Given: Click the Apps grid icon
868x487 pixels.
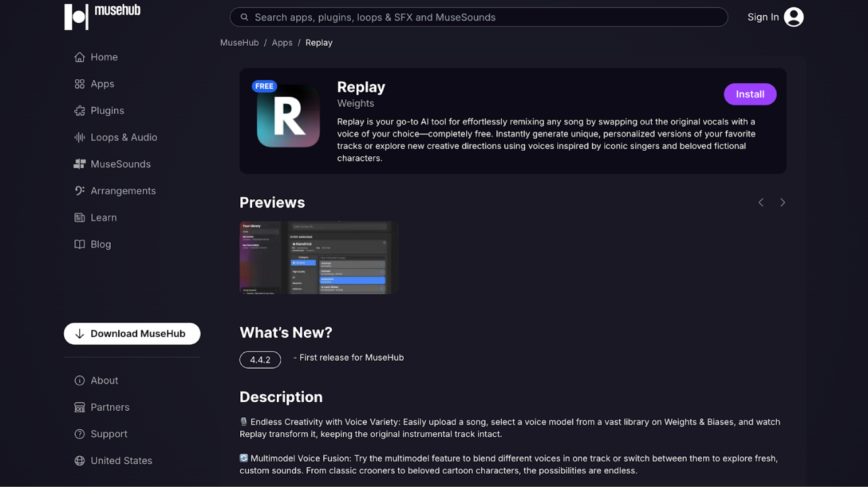Looking at the screenshot, I should point(79,84).
